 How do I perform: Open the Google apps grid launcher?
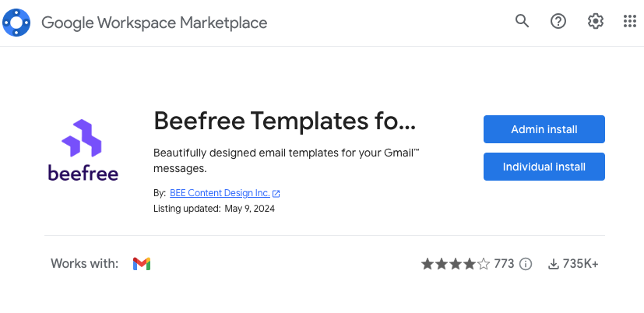[630, 22]
